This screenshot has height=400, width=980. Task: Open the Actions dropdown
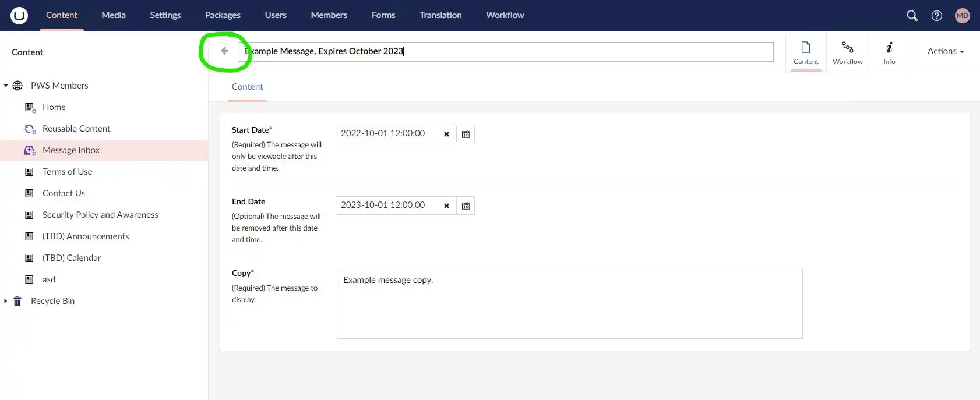pyautogui.click(x=945, y=51)
